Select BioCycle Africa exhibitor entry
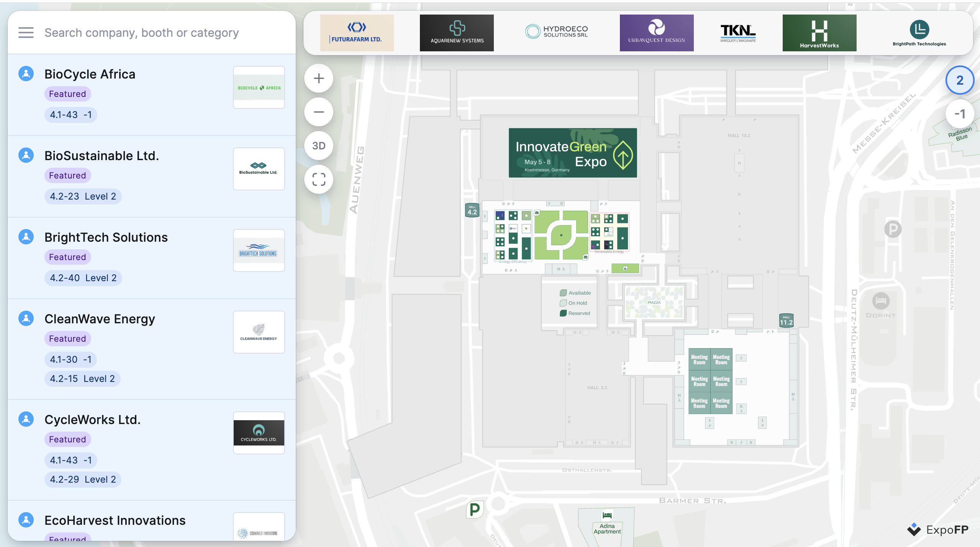The image size is (980, 547). click(90, 74)
